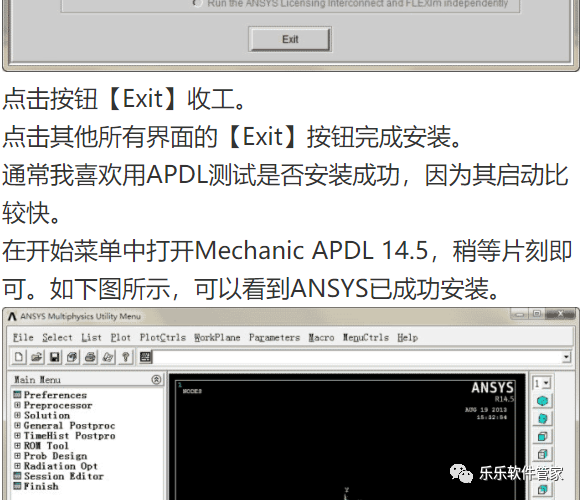The width and height of the screenshot is (582, 500).
Task: Click the Main Menu panel header text
Action: tap(37, 380)
